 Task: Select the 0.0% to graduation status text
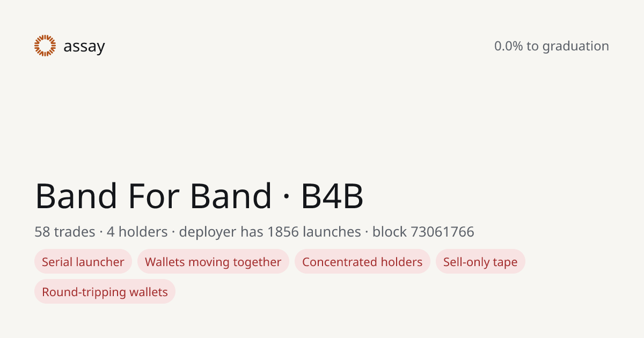click(x=552, y=46)
